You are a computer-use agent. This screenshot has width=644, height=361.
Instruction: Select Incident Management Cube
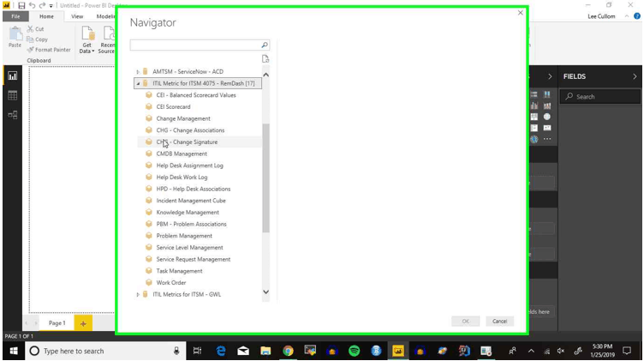coord(191,201)
